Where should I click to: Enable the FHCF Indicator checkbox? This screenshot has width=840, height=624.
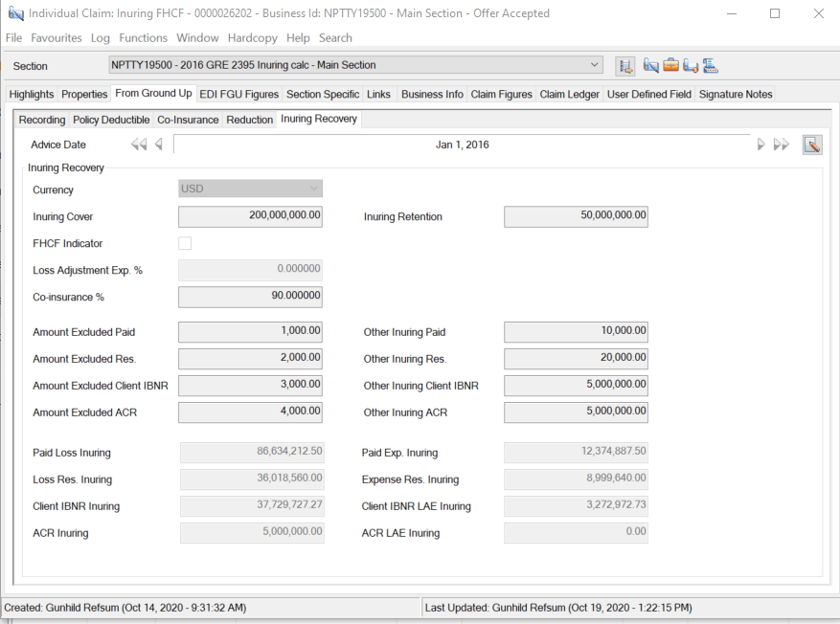coord(185,243)
